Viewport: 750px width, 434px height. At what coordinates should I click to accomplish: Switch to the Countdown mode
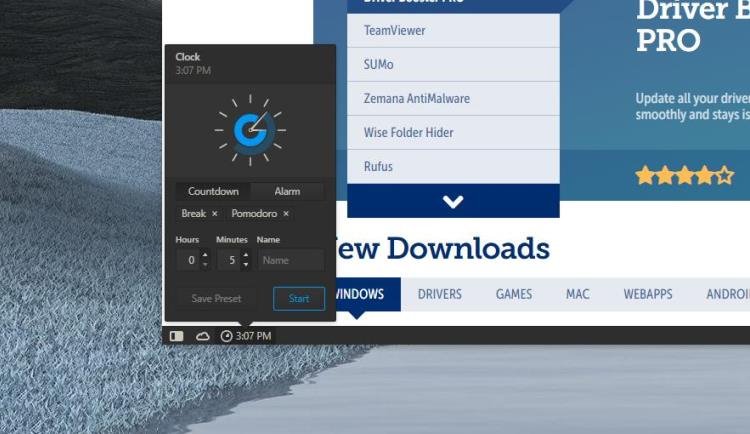(213, 191)
